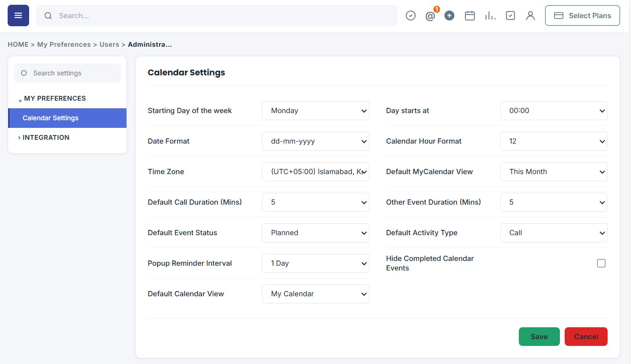Screen dimensions: 631x364
Task: Open Default MyCalendar View dropdown
Action: pos(554,172)
